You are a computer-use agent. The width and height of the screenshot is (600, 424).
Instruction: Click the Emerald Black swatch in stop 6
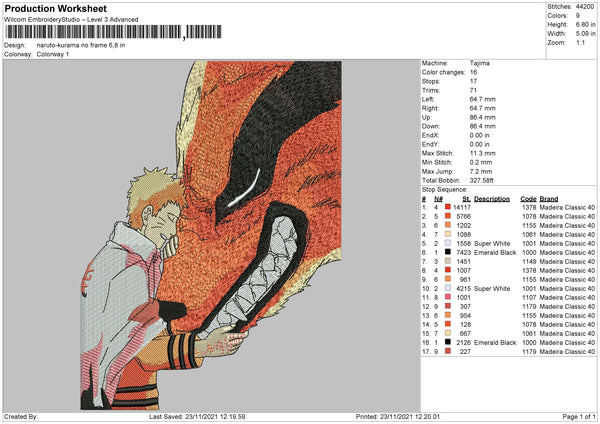point(447,252)
